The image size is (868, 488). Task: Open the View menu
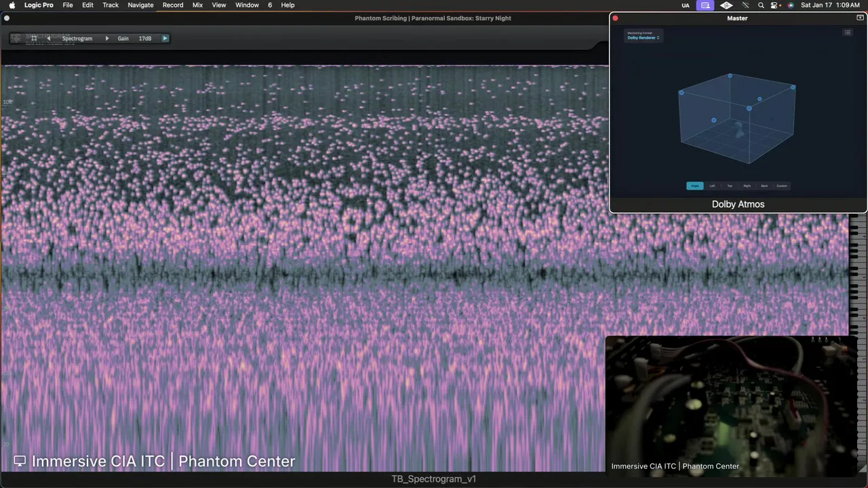[x=219, y=5]
